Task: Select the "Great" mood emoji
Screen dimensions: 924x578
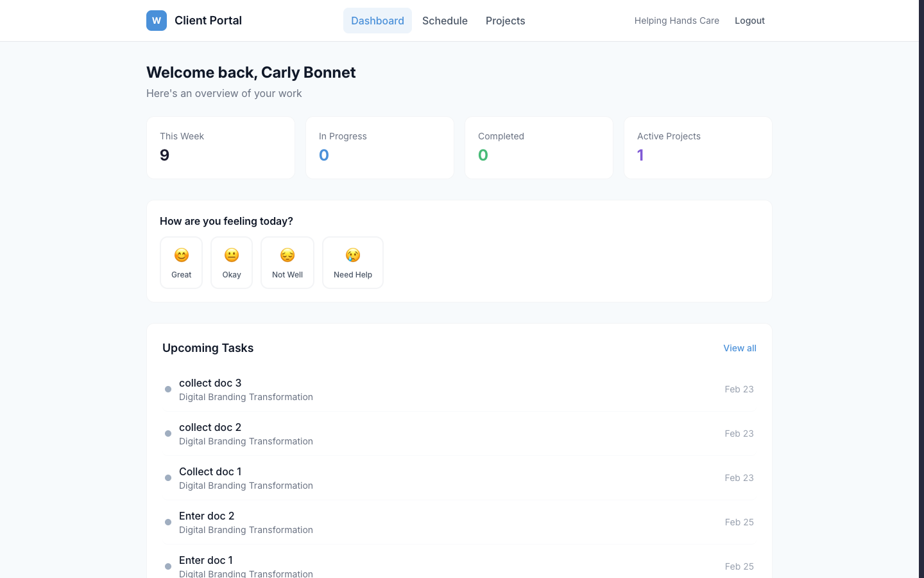Action: pos(181,262)
